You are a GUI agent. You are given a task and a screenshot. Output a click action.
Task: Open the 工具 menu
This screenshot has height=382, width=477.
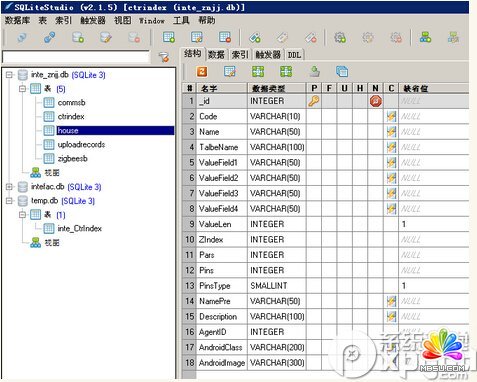point(181,21)
